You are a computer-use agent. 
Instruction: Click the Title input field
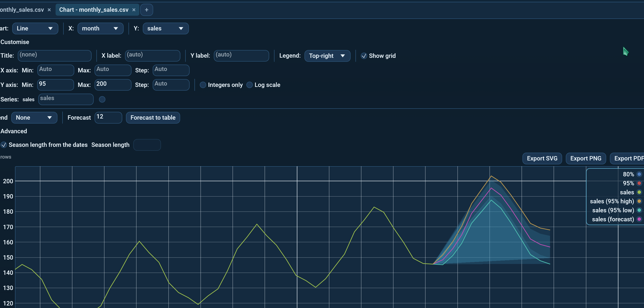coord(54,56)
